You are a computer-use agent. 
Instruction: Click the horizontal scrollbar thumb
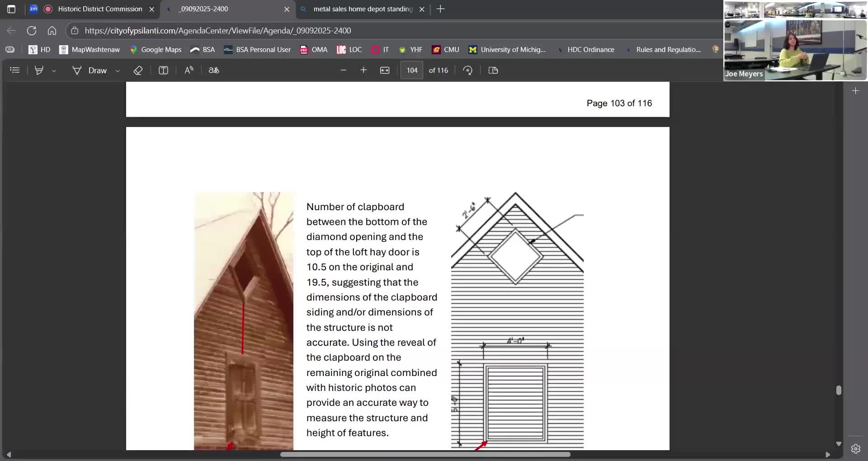click(425, 454)
